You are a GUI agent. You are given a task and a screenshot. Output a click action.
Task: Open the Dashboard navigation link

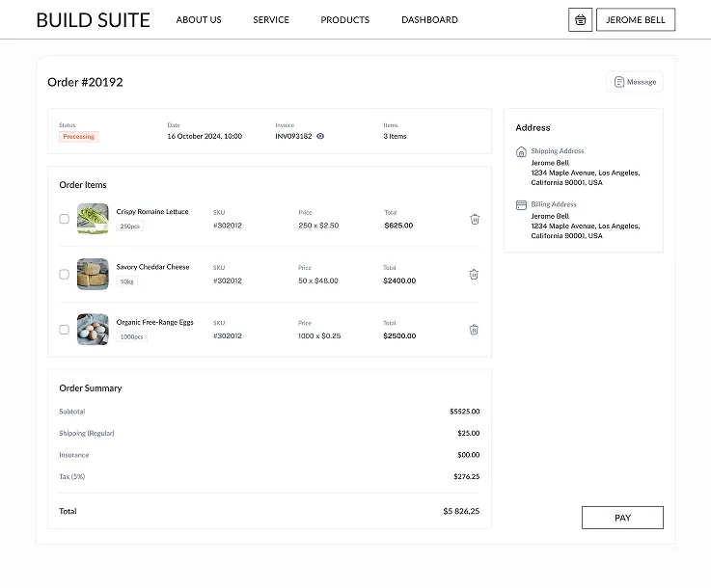(429, 20)
